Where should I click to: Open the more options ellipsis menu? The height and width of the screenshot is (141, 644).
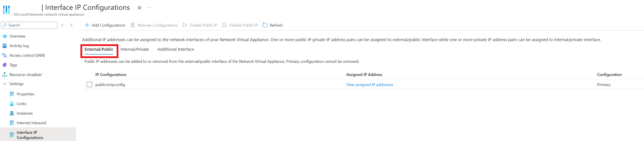click(x=149, y=8)
